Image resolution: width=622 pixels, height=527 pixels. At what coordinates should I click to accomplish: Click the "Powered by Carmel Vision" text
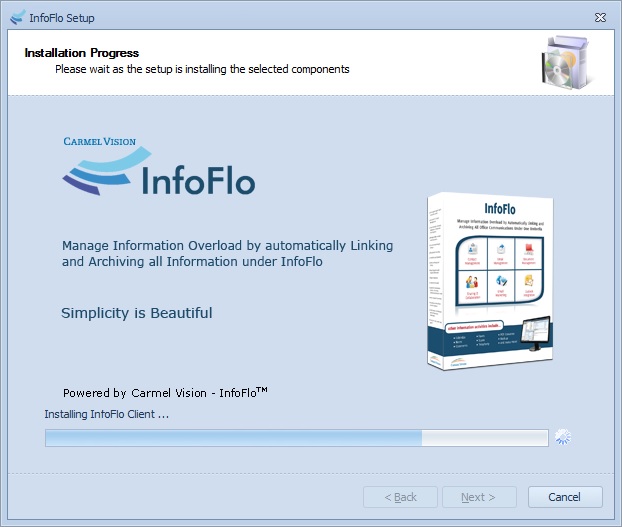(165, 393)
